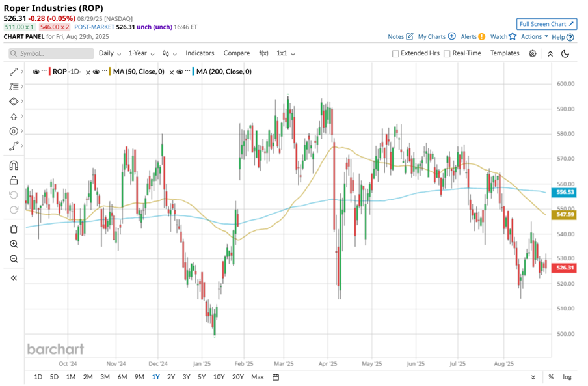Undo the last chart action

(14, 195)
